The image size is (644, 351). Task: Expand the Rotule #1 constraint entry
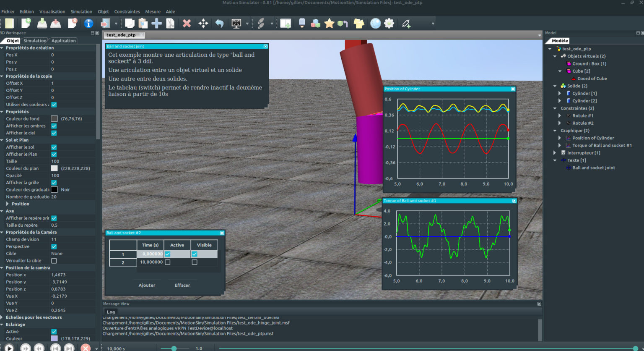[559, 115]
